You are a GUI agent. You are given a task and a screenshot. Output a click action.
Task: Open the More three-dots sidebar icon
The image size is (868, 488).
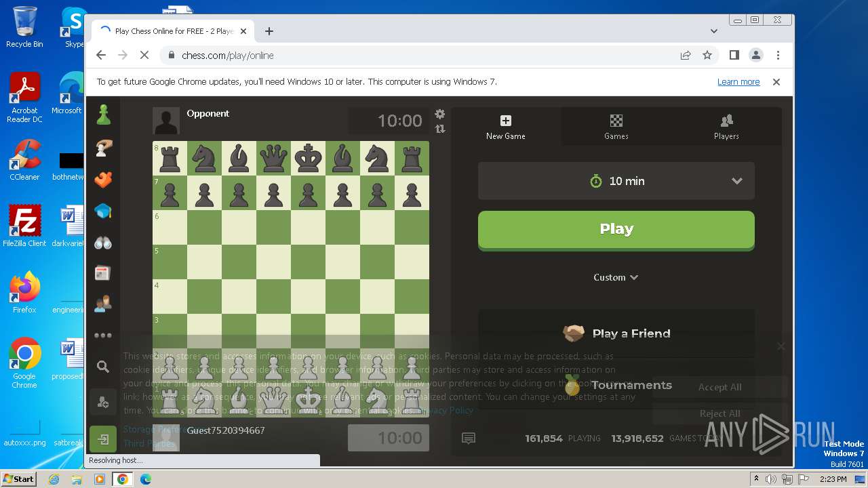pos(103,335)
